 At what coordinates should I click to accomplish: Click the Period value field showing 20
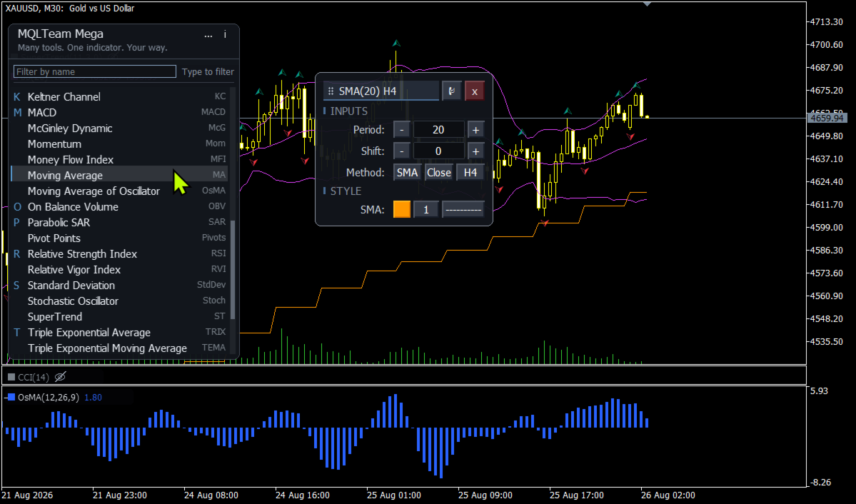[x=438, y=130]
